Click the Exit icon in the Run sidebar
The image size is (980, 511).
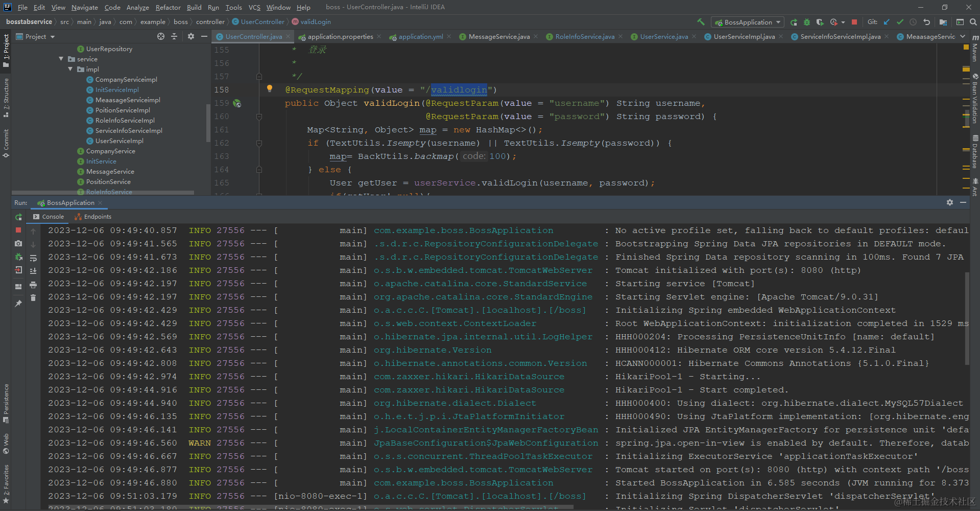point(18,270)
